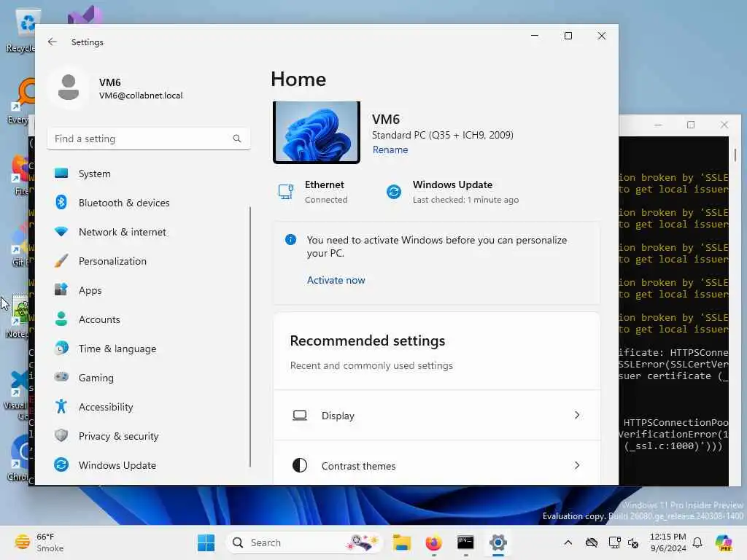747x560 pixels.
Task: Click the Find a setting search box
Action: (x=149, y=139)
